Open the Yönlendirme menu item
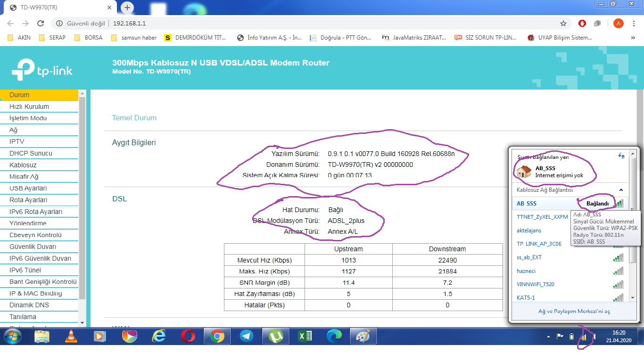644x362 pixels. (x=39, y=223)
